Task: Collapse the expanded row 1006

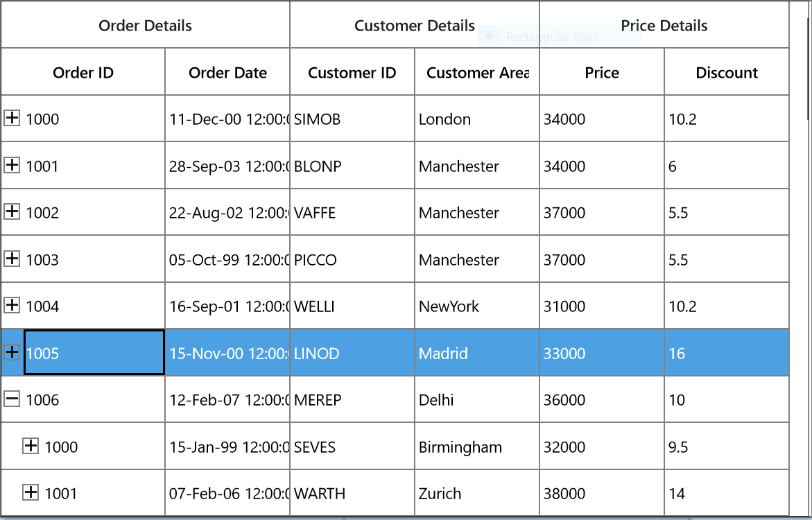Action: pos(12,399)
